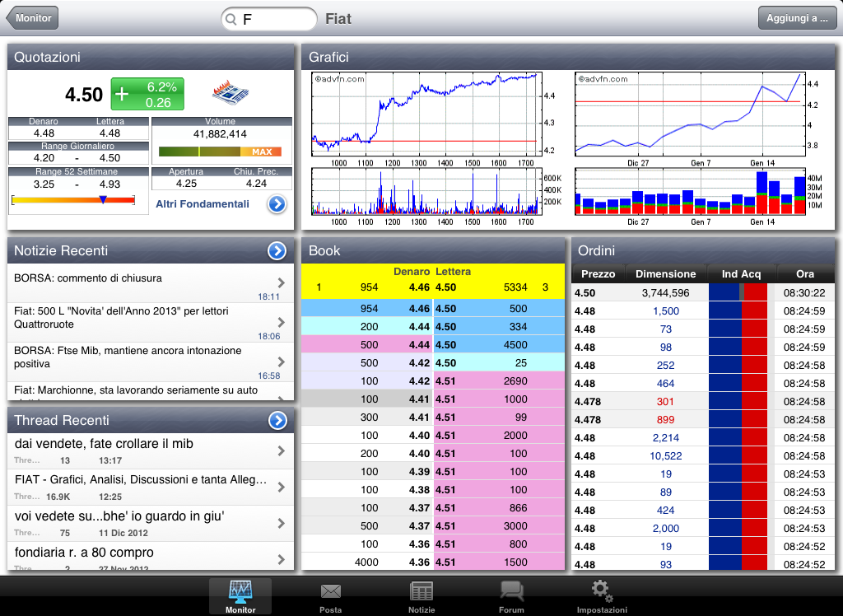843x616 pixels.
Task: Tap the 'Aggiungi a ...' button
Action: [x=797, y=18]
